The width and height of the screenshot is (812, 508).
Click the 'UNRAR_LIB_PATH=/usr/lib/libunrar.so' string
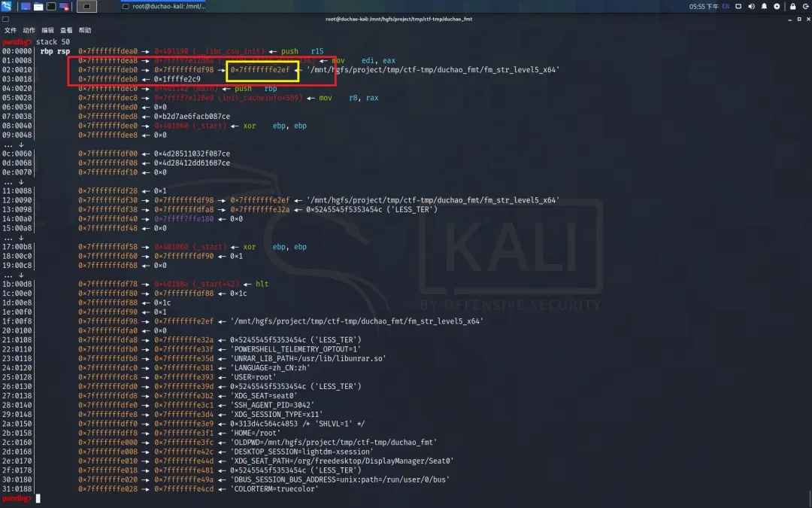[308, 358]
